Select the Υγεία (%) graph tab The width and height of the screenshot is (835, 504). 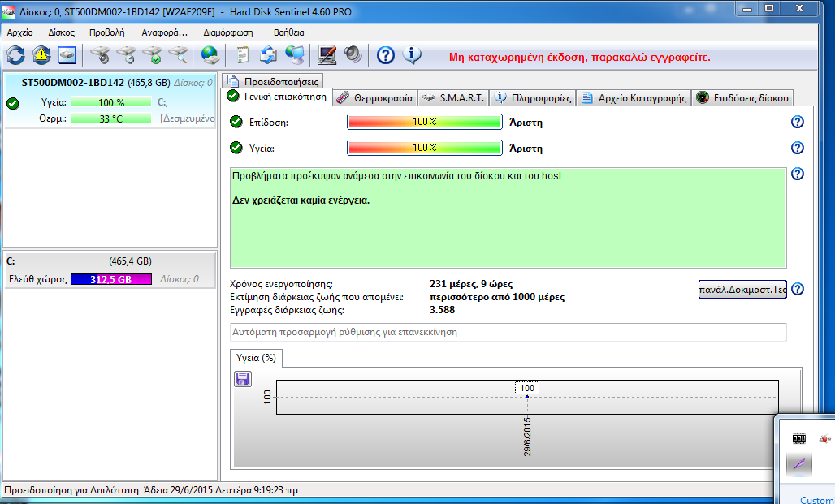coord(256,358)
